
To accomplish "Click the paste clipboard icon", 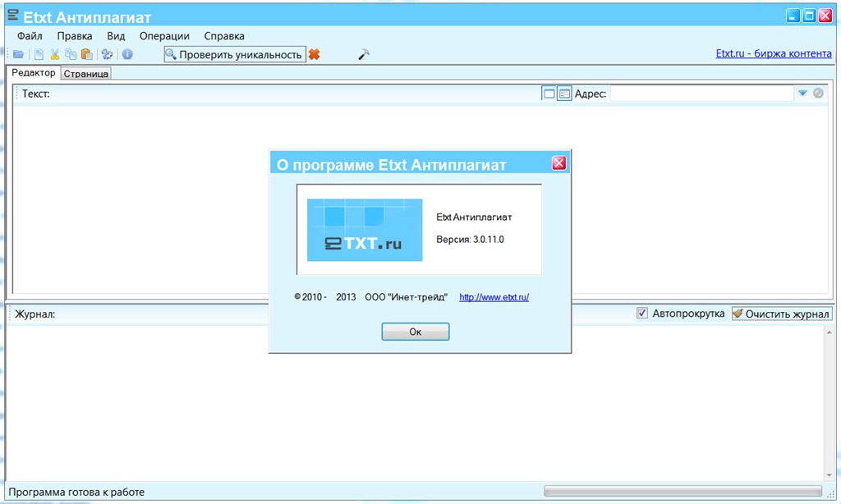I will 86,55.
